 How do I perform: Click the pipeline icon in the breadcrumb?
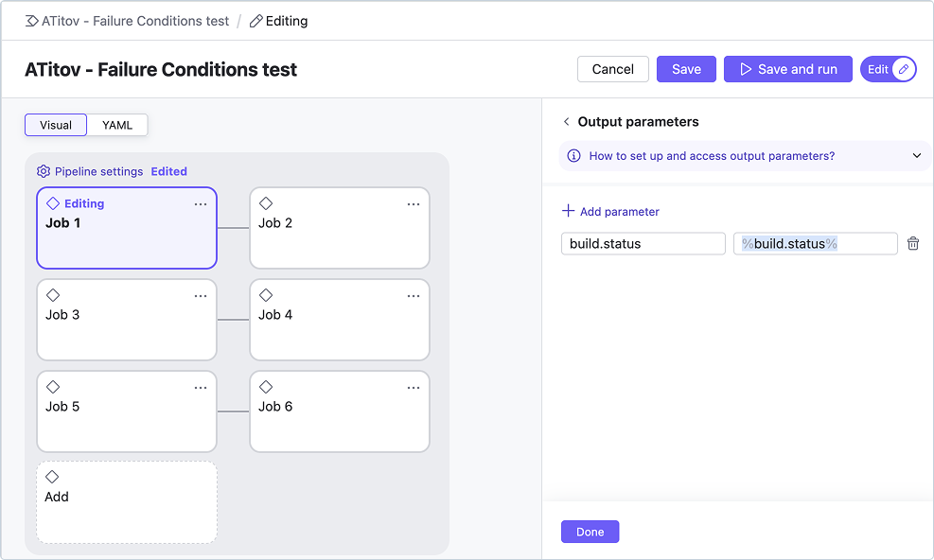(x=31, y=22)
